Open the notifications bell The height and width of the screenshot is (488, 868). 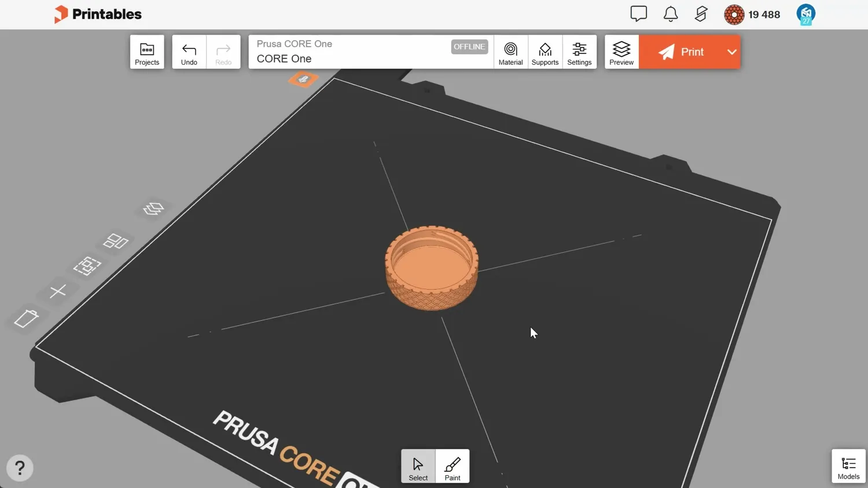(x=671, y=14)
